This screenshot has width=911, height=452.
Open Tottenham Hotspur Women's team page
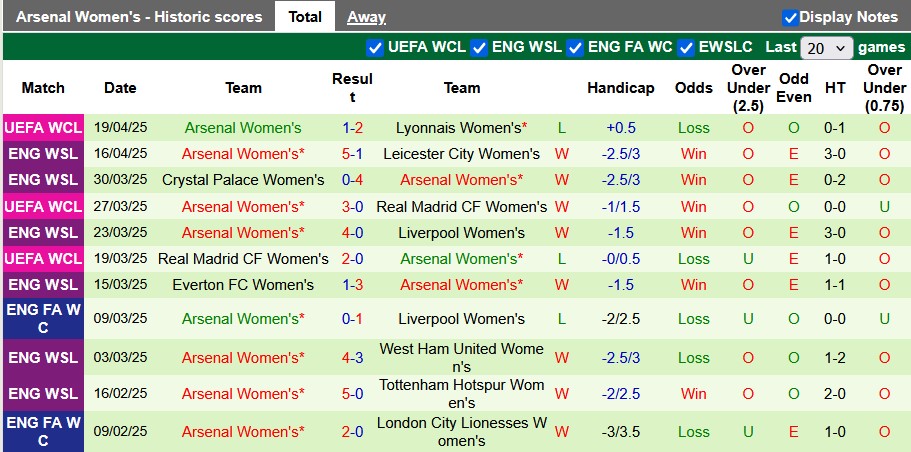point(461,394)
